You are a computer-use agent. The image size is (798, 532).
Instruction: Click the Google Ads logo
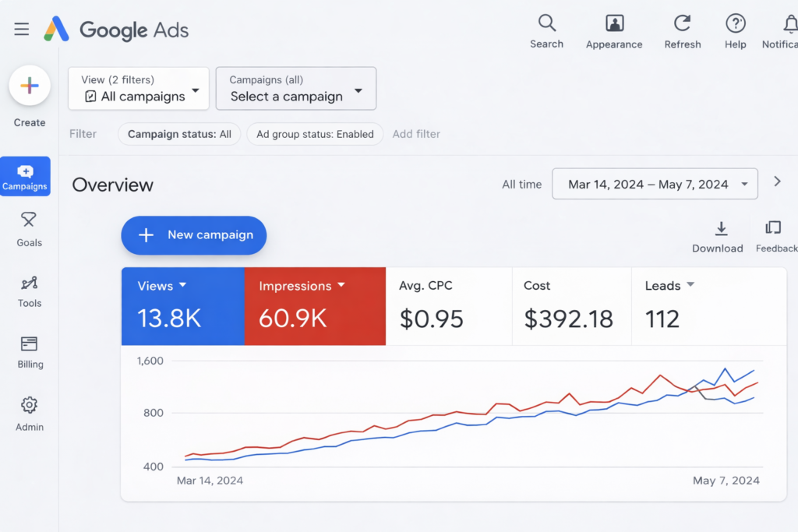116,30
